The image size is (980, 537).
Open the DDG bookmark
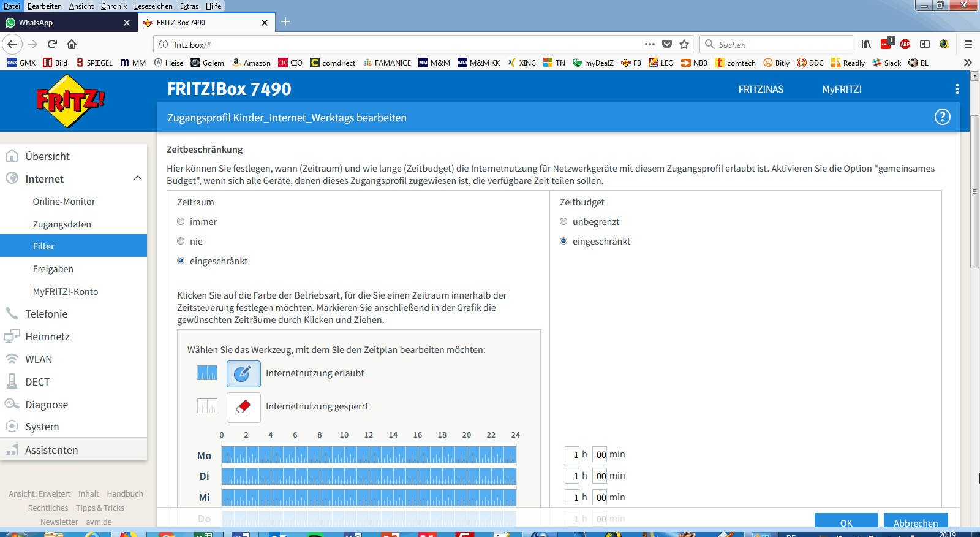[x=810, y=63]
